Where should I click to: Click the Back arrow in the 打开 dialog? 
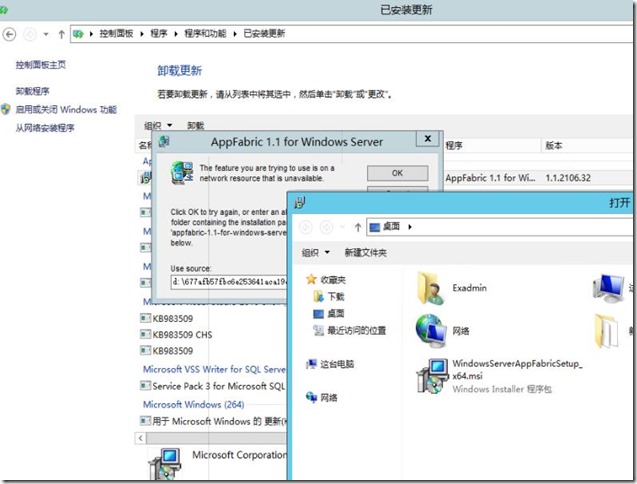pyautogui.click(x=306, y=227)
